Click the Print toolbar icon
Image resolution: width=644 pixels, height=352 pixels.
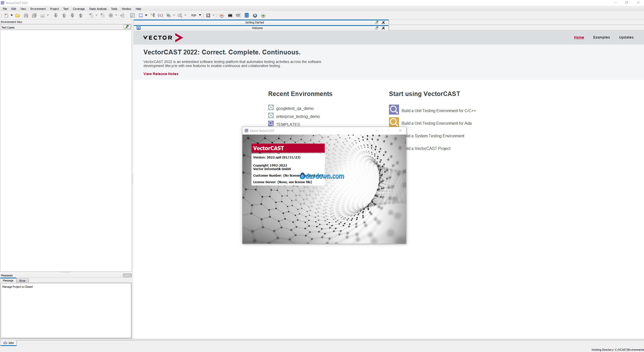pyautogui.click(x=43, y=15)
